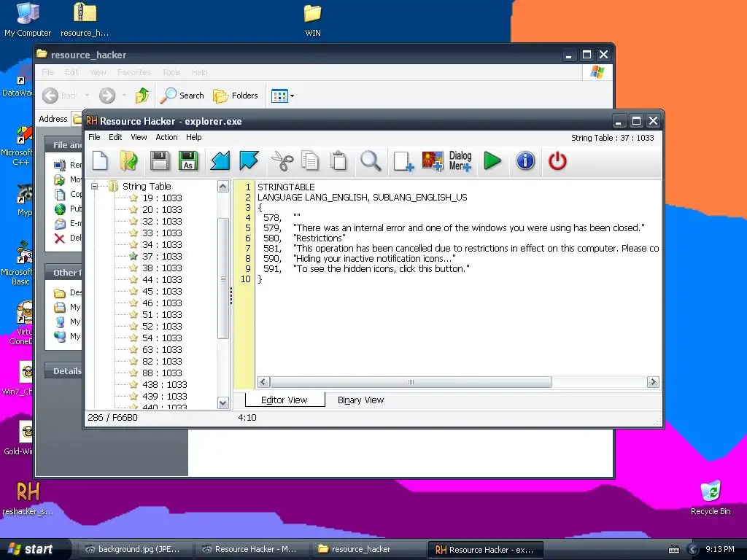Open the View menu in Resource Hacker

(x=139, y=137)
